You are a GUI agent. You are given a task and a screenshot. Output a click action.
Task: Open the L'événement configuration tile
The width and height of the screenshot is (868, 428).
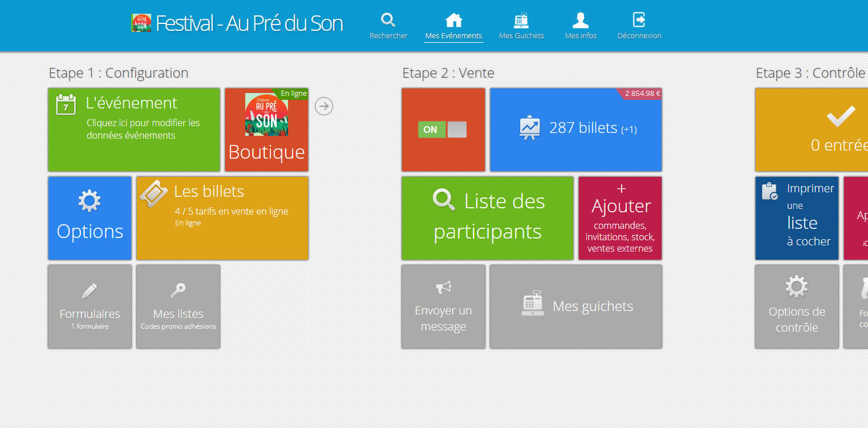pyautogui.click(x=133, y=130)
